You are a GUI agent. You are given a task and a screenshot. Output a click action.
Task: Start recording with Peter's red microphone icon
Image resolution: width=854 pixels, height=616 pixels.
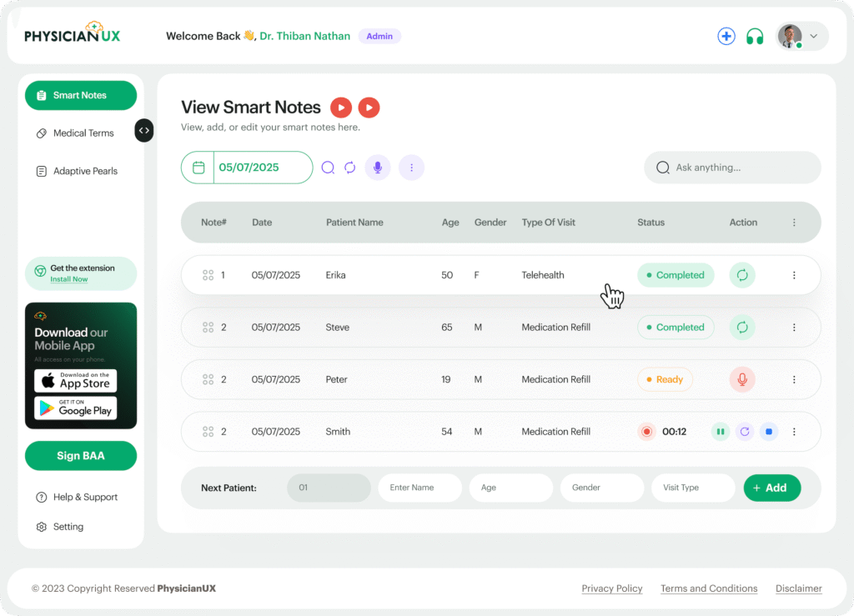[742, 379]
